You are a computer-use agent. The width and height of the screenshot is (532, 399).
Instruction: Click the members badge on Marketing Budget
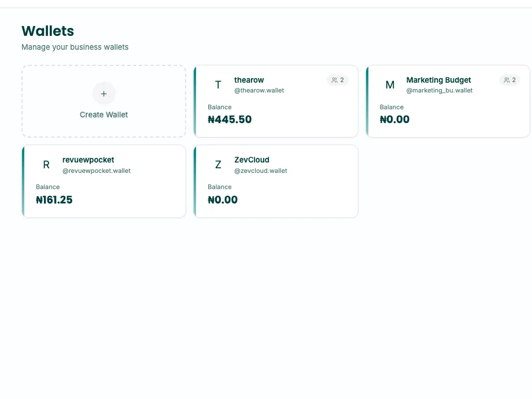pyautogui.click(x=509, y=80)
